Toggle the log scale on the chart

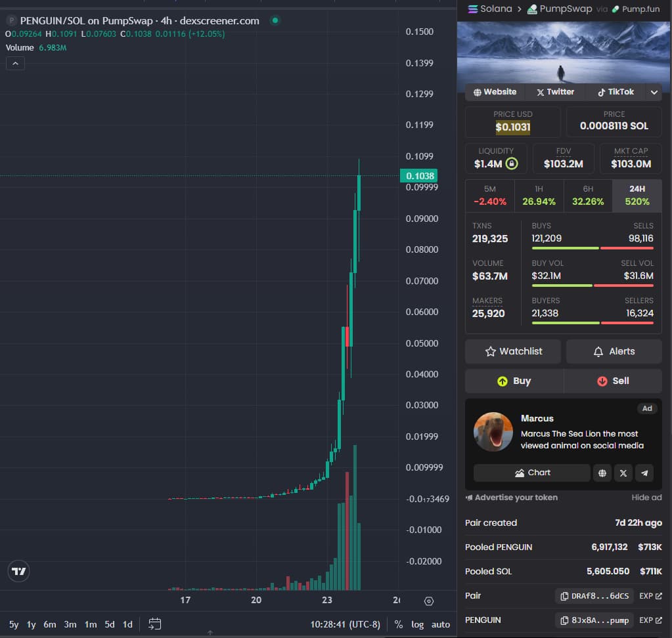(418, 624)
